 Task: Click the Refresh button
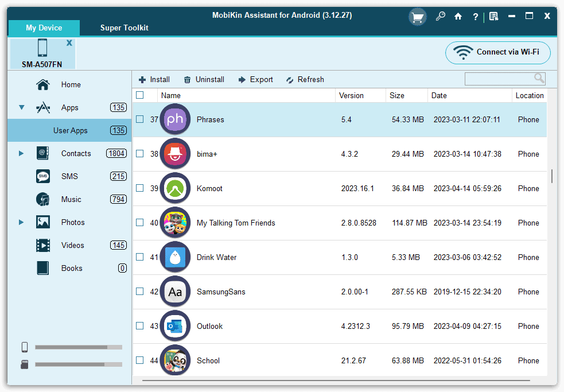pyautogui.click(x=305, y=80)
